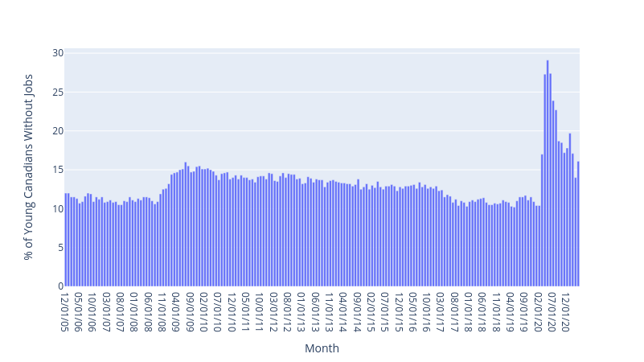Screen dimensions: 644x362
Task: Click the last bar at chart's right edge
Action: pos(578,224)
